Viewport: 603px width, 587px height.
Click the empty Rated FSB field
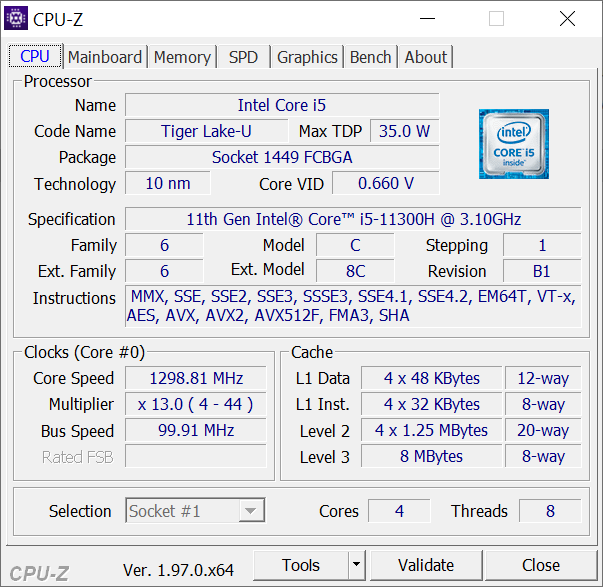[196, 456]
